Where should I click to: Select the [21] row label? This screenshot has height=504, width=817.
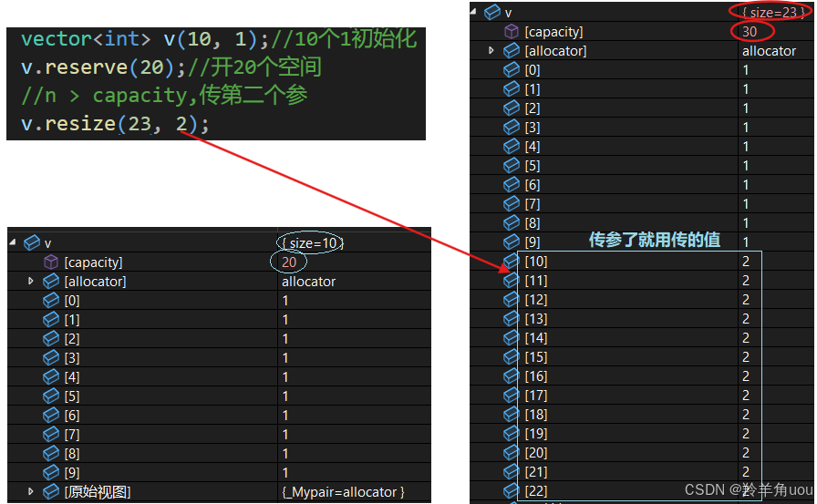point(535,472)
